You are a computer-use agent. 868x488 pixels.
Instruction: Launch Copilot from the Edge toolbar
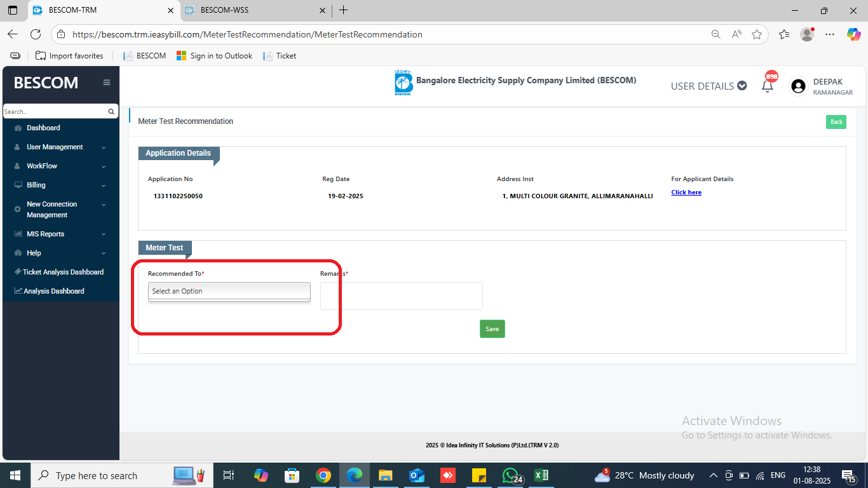click(x=853, y=34)
